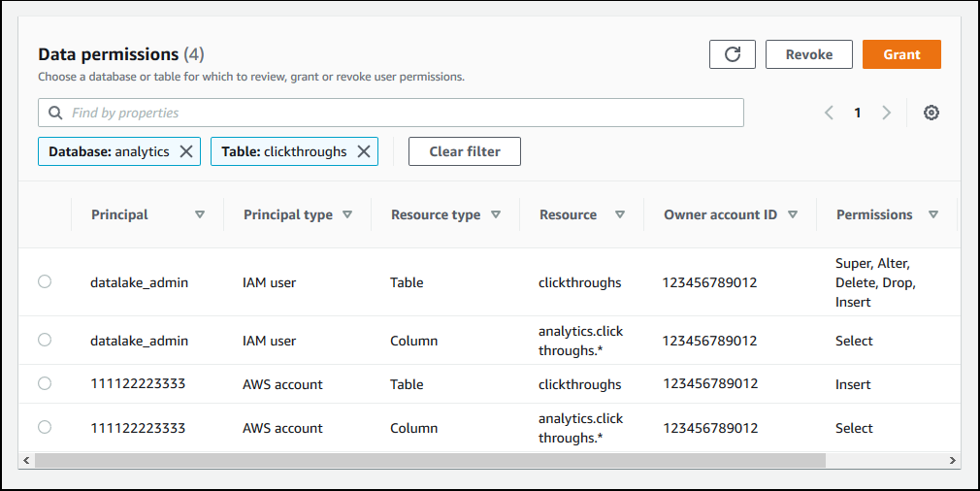The width and height of the screenshot is (980, 491).
Task: Click the orange Grant button
Action: (901, 54)
